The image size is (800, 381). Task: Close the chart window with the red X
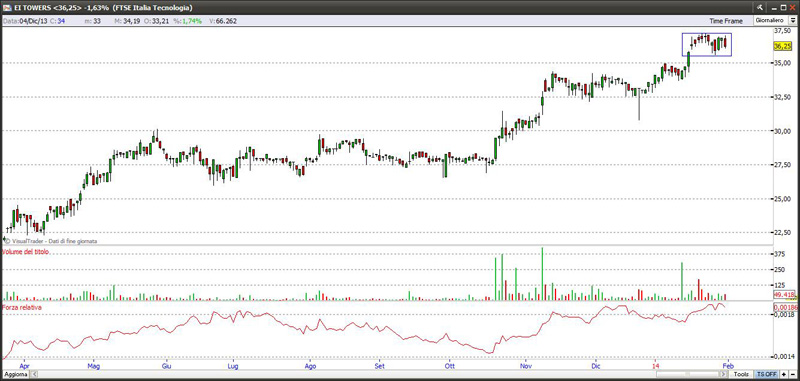click(x=792, y=7)
